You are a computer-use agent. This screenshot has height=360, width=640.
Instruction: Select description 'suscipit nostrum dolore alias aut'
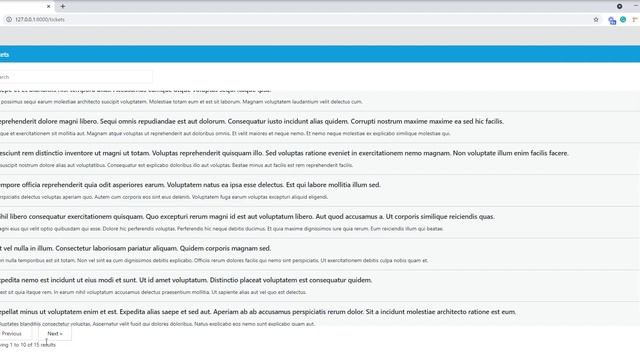pyautogui.click(x=176, y=165)
